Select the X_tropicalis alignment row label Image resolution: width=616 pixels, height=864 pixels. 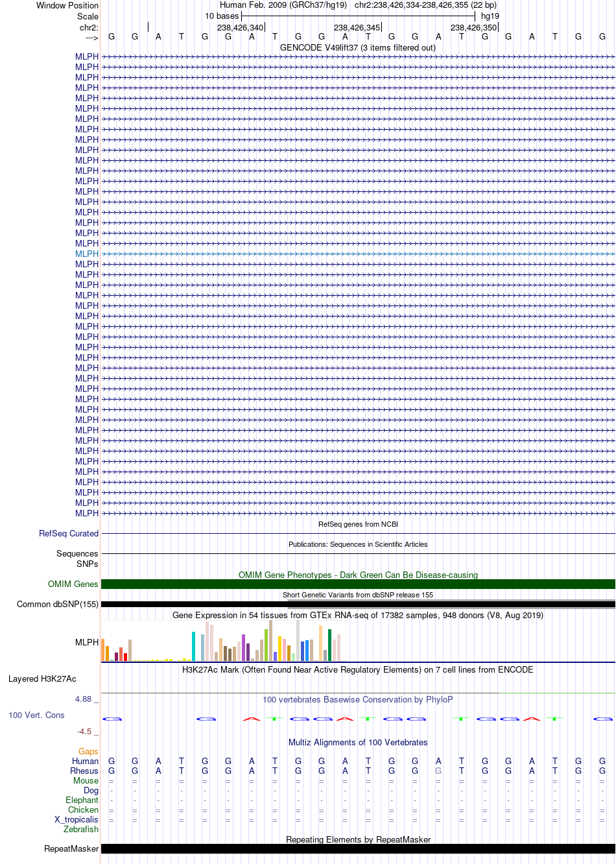tap(77, 819)
